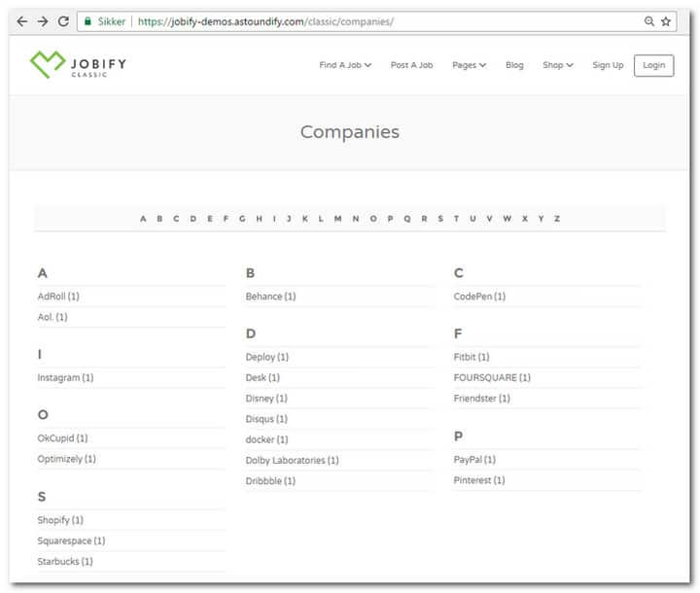Open the Dolby Laboratories company link
Viewport: 700px width, 593px height.
[292, 460]
